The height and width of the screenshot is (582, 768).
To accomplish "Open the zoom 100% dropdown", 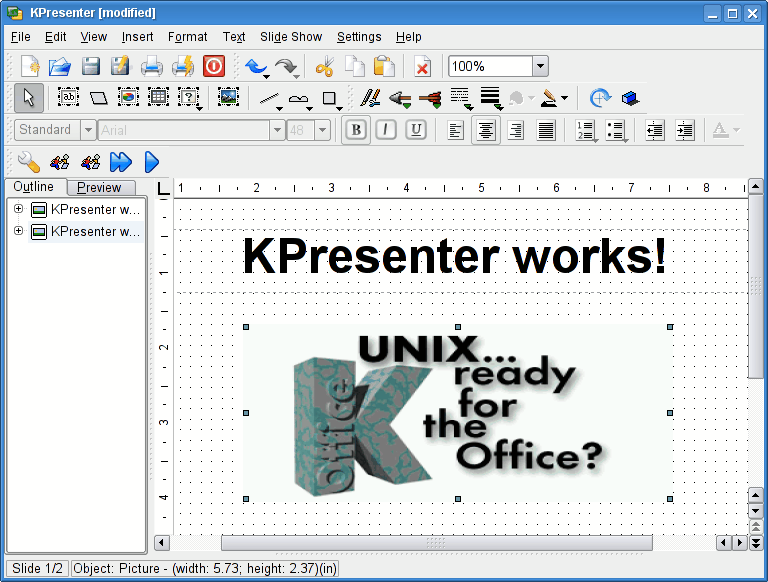I will [540, 67].
